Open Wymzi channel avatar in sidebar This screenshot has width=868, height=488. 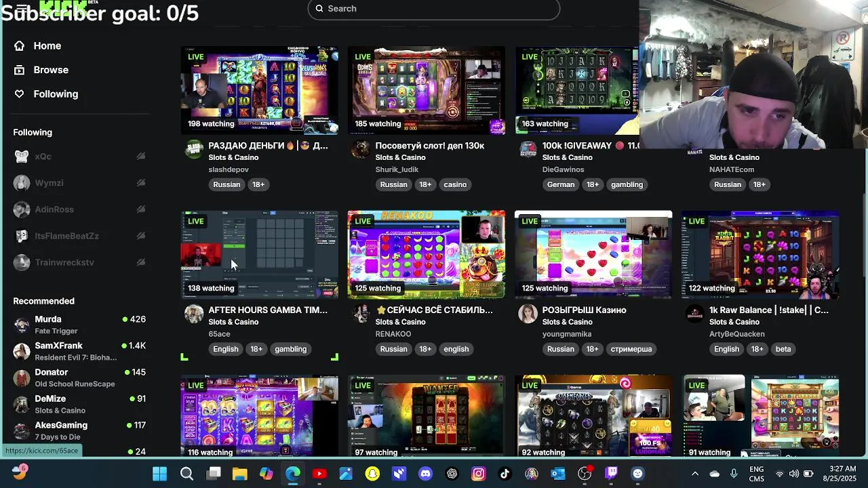tap(22, 183)
